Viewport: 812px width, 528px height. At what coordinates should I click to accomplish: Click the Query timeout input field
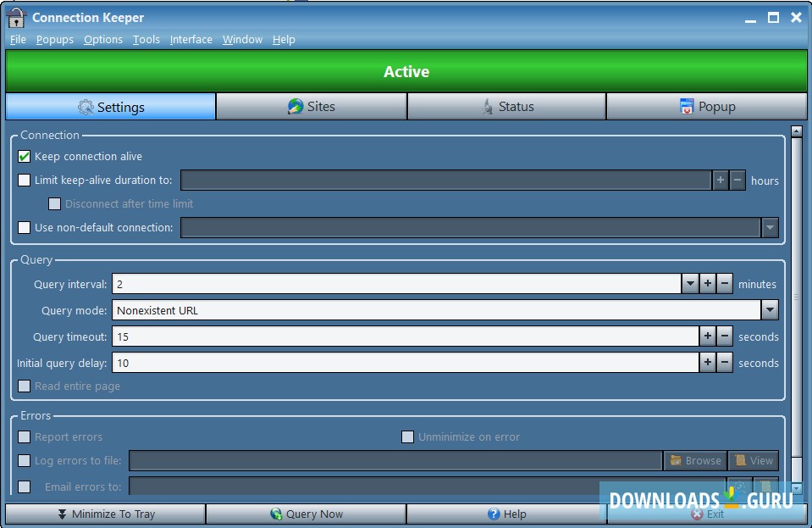point(406,336)
